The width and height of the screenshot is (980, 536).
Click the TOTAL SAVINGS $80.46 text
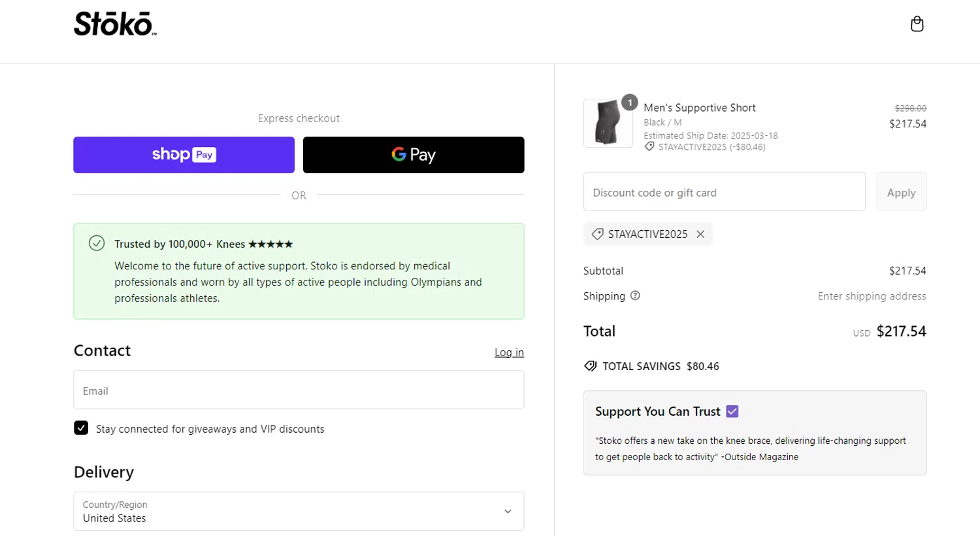661,366
